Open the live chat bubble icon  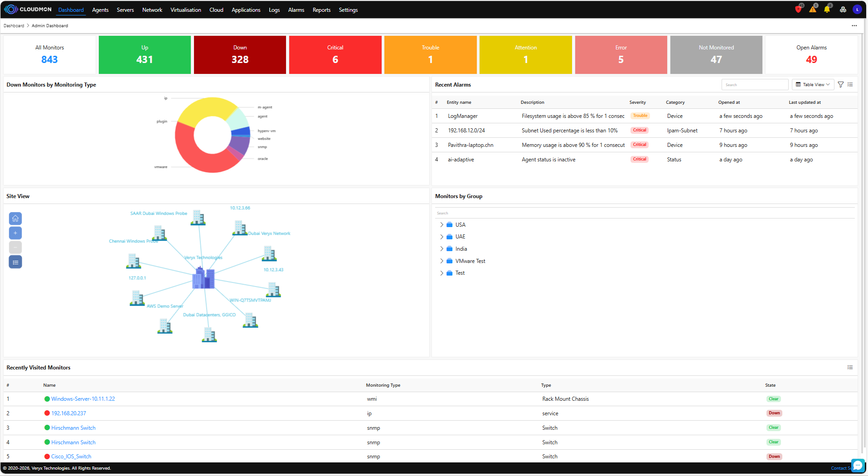tap(858, 466)
